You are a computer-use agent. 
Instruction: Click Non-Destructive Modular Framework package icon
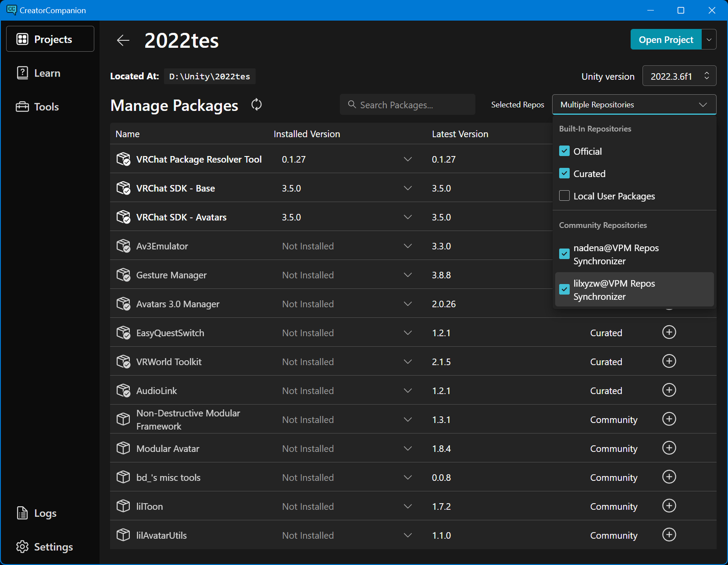click(x=123, y=419)
